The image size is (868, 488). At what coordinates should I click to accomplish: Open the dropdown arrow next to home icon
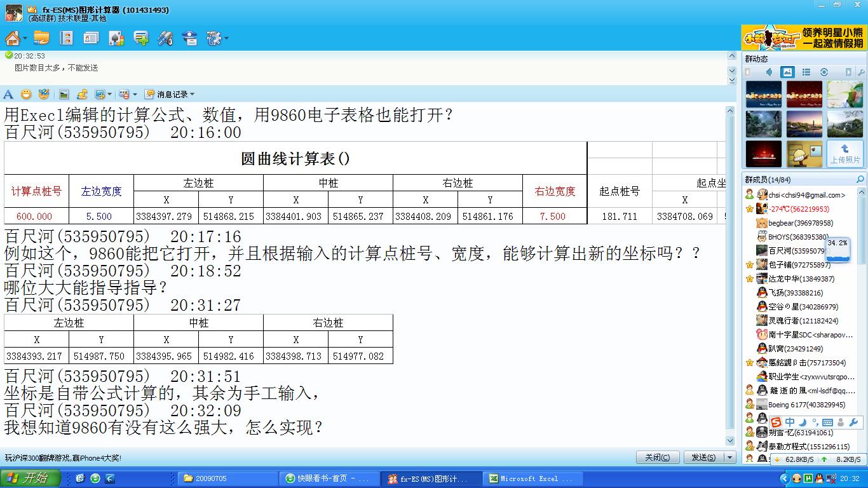coord(25,38)
